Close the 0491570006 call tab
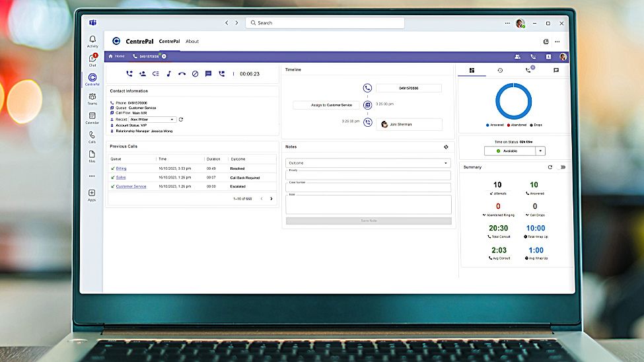644x362 pixels. pyautogui.click(x=164, y=56)
